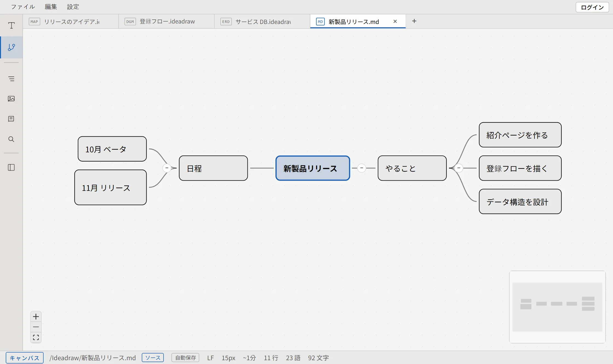613x364 pixels.
Task: Click the ERD badge on third tab
Action: 226,22
